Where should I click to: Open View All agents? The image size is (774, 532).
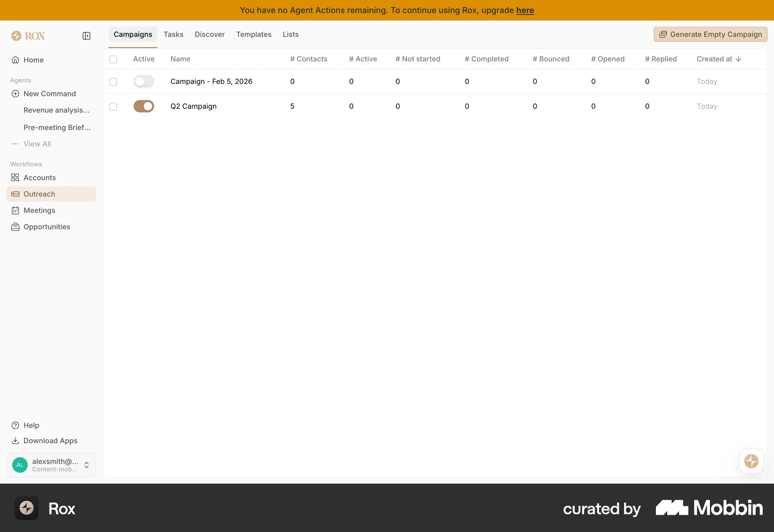(37, 143)
